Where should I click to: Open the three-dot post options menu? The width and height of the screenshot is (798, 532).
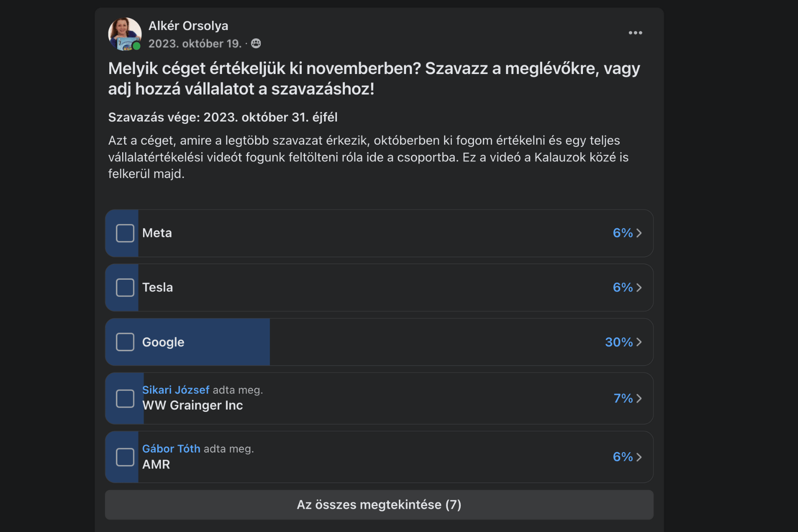[635, 33]
